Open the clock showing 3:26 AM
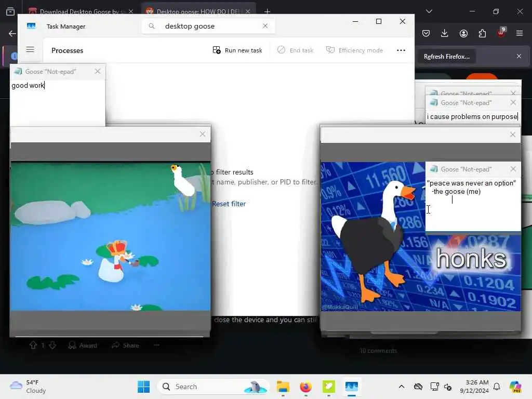The image size is (532, 399). pyautogui.click(x=474, y=387)
